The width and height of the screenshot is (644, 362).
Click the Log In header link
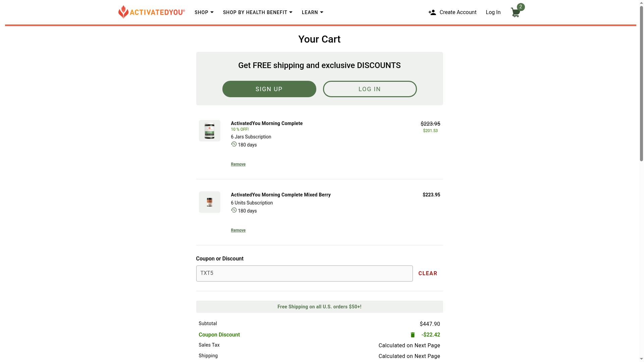pyautogui.click(x=493, y=12)
